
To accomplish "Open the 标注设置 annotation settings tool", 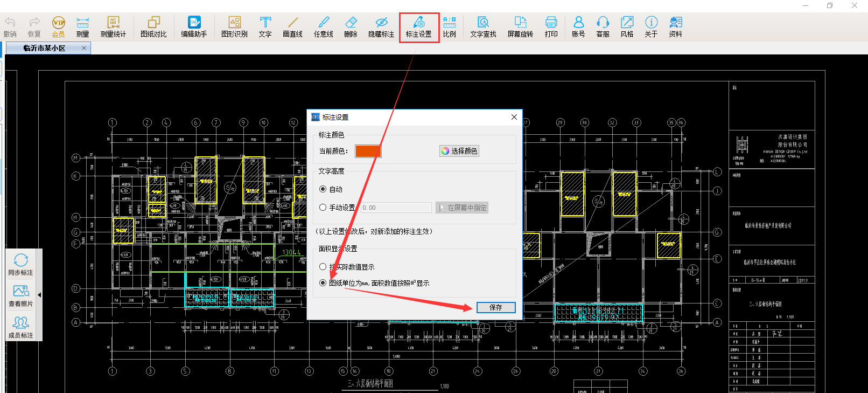I will point(418,26).
